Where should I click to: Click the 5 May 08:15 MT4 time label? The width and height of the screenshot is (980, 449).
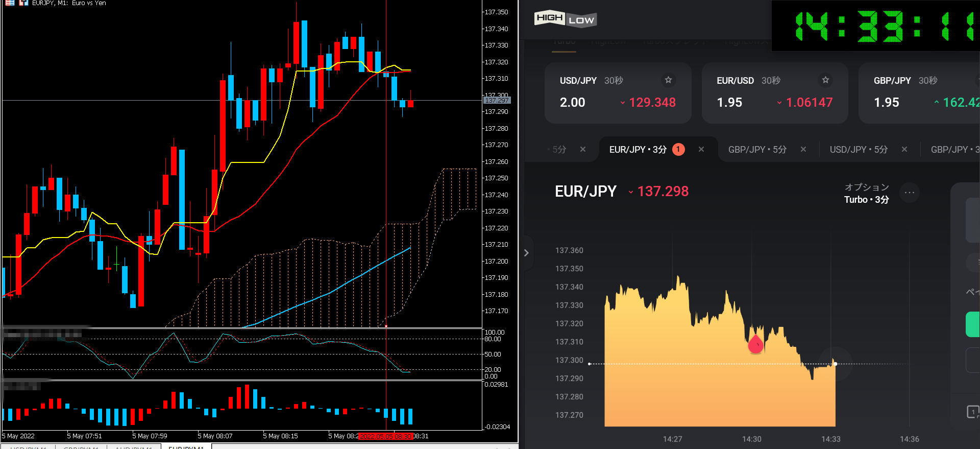[x=280, y=436]
